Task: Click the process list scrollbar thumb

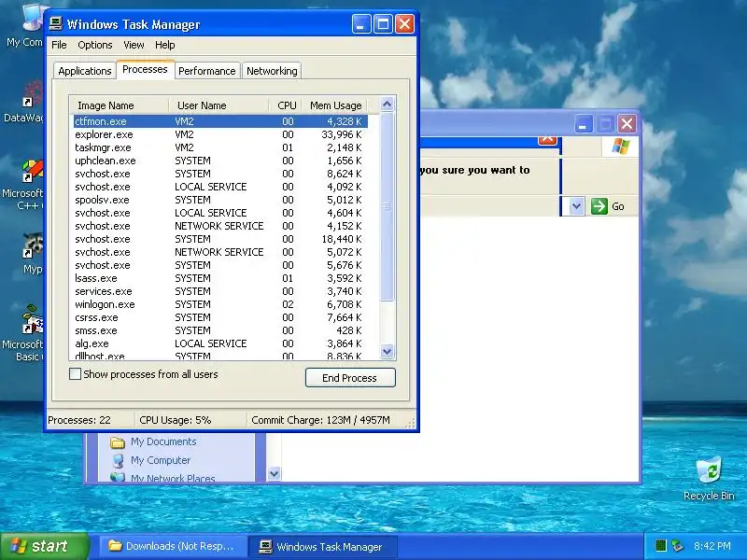Action: [387, 206]
